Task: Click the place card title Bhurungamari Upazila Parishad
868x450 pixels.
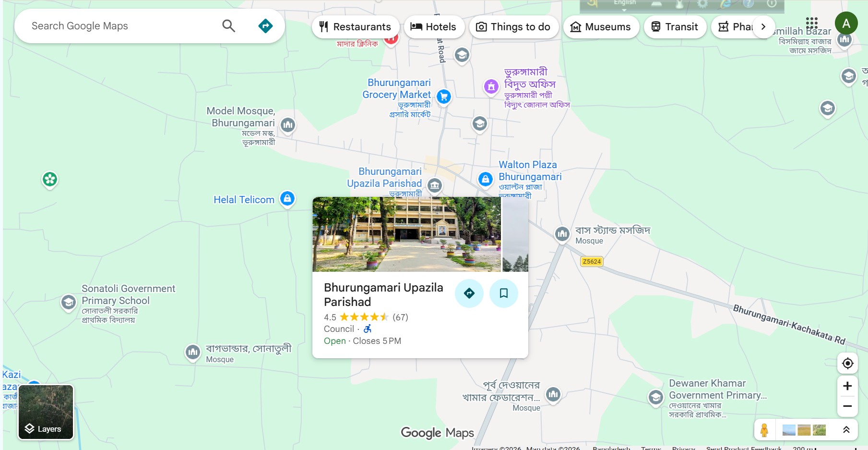Action: 383,294
